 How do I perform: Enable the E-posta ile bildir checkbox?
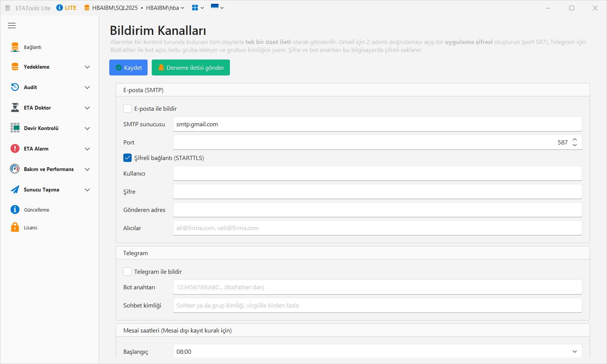click(127, 108)
